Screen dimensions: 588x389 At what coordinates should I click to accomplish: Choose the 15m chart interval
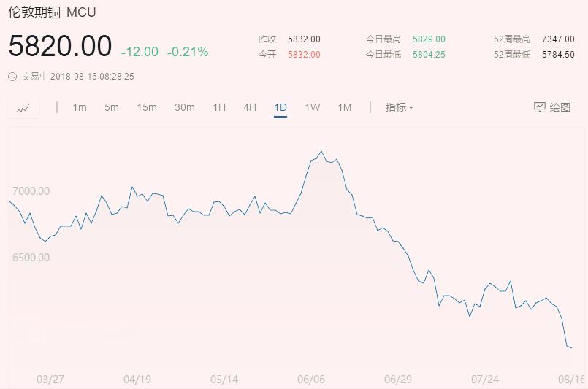pos(147,107)
